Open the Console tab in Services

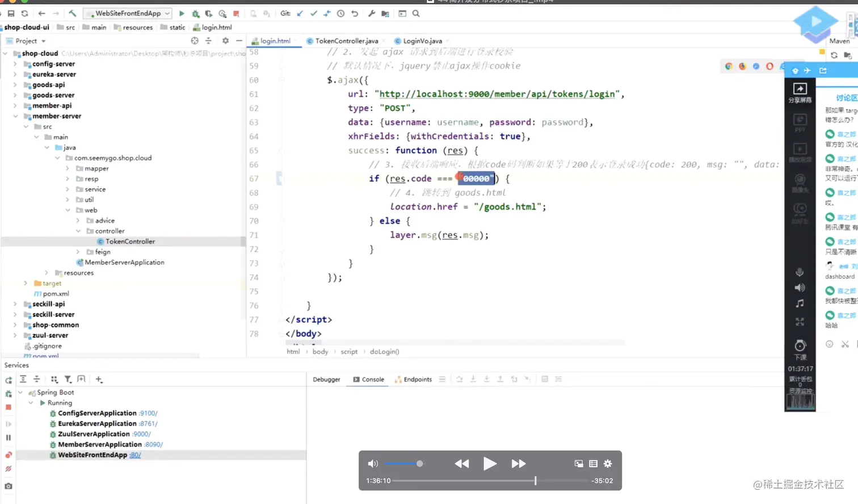click(368, 379)
